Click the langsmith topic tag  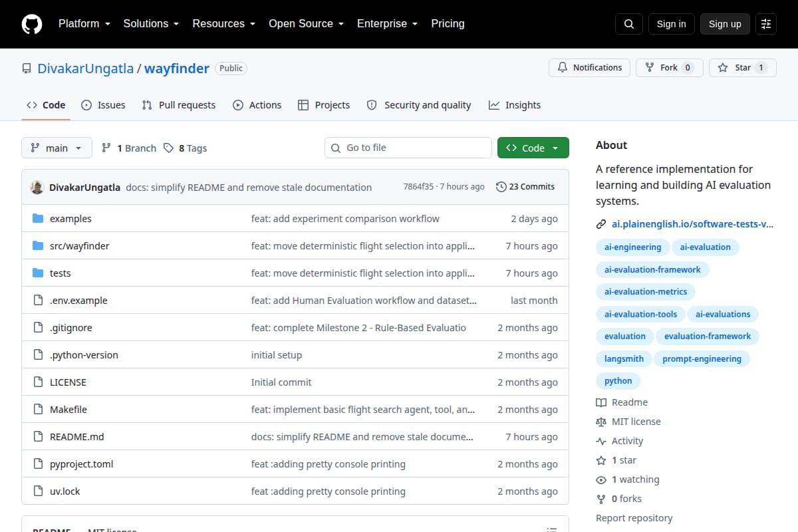pyautogui.click(x=624, y=359)
